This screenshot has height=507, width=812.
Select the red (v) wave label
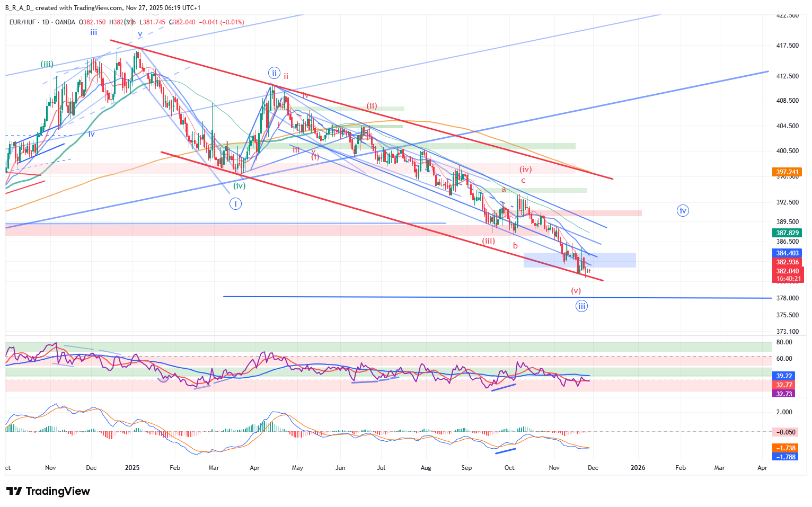[x=576, y=291]
